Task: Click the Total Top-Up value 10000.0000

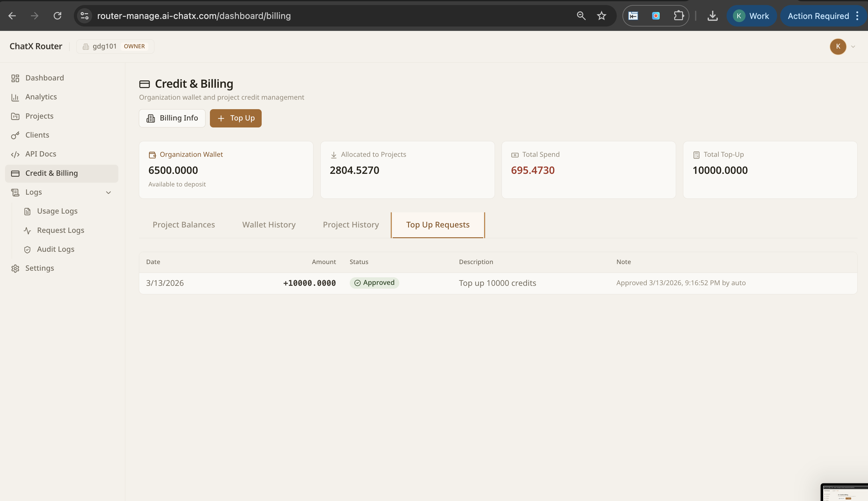Action: [x=720, y=170]
